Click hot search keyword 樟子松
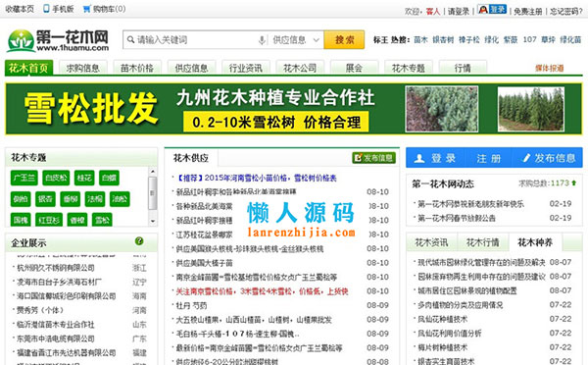 tap(469, 39)
